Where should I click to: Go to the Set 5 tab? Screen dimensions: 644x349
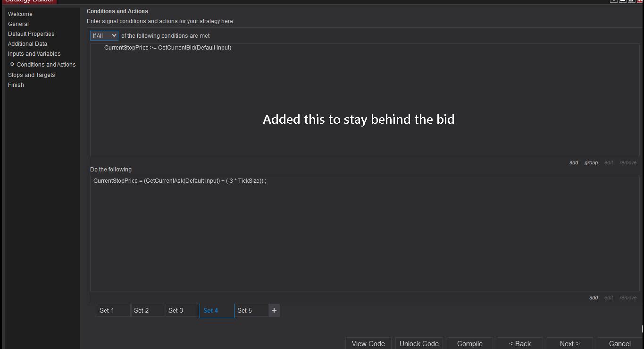pos(251,310)
